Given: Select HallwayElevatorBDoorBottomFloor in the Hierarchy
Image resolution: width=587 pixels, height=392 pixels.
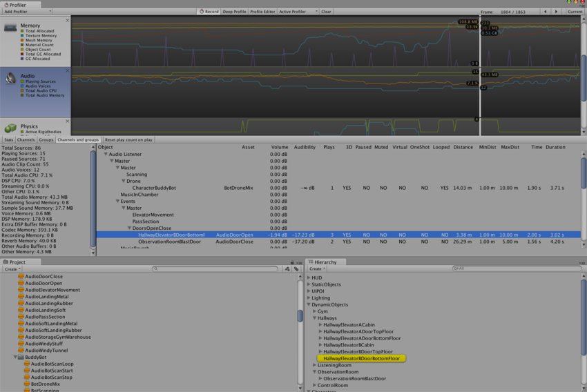Looking at the screenshot, I should pyautogui.click(x=361, y=358).
